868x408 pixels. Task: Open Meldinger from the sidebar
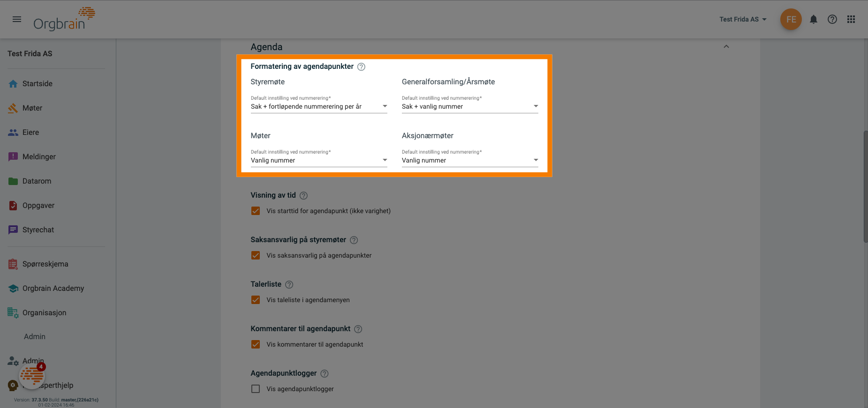click(x=39, y=156)
